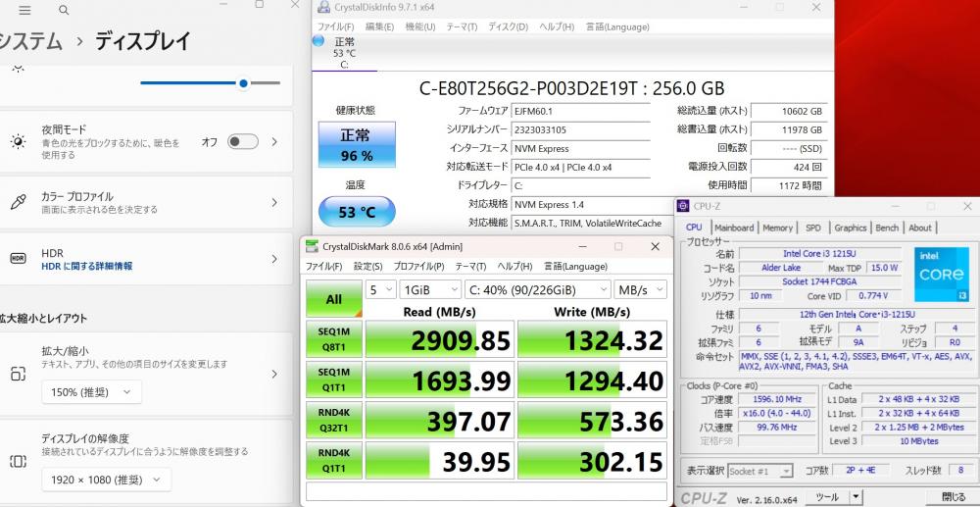Image resolution: width=980 pixels, height=507 pixels.
Task: Switch to CPU-Z SPD tab
Action: pos(813,228)
